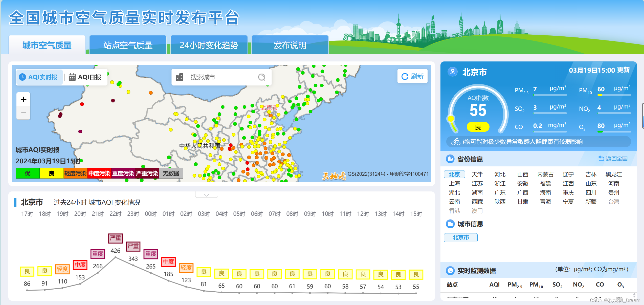The height and width of the screenshot is (305, 644).
Task: Select 四川 province
Action: coord(591,192)
